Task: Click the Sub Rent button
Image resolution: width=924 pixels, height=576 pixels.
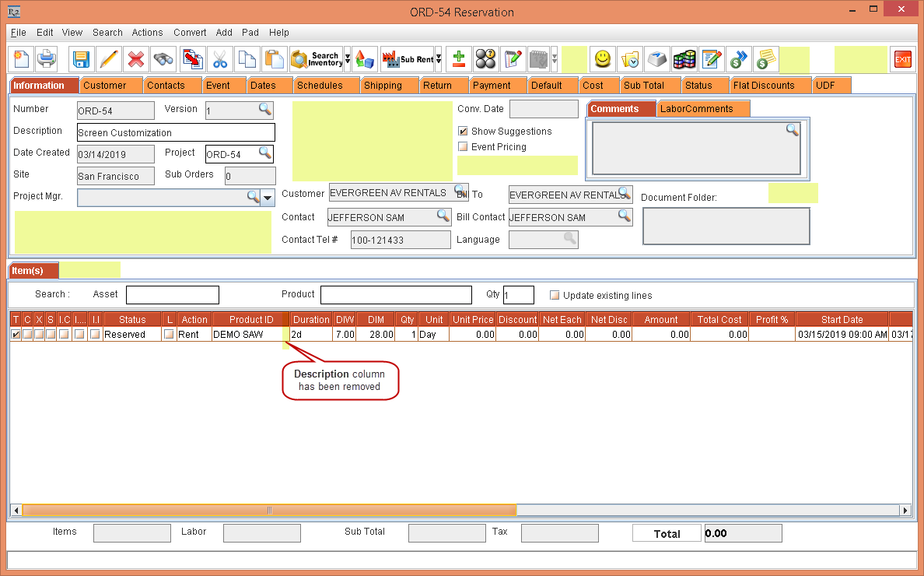Action: tap(408, 59)
